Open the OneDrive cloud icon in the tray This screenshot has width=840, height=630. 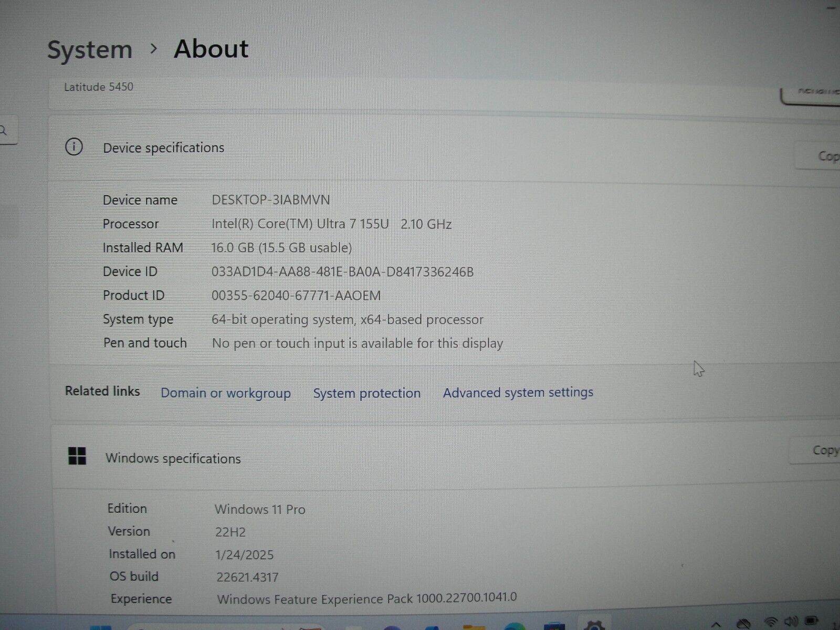tap(743, 624)
